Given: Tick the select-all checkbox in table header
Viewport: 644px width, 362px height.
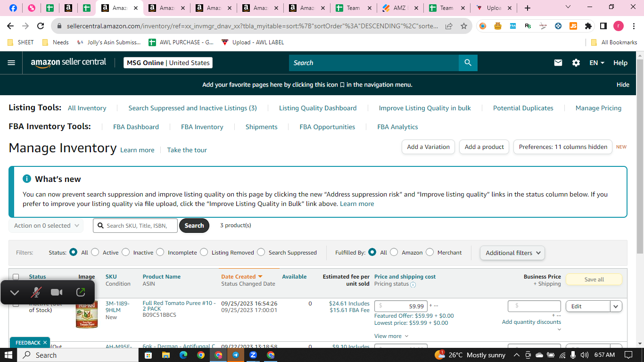Looking at the screenshot, I should click(16, 277).
